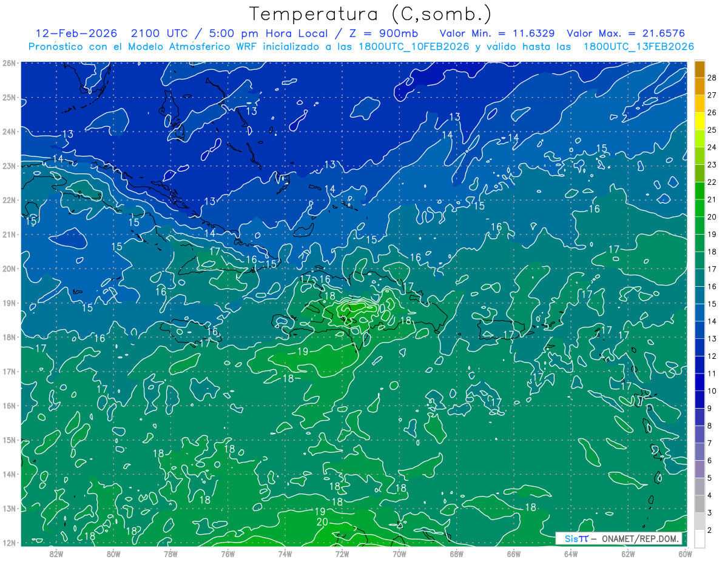Viewport: 728px width, 562px height.
Task: Click the '22N' latitude axis label
Action: pos(8,200)
